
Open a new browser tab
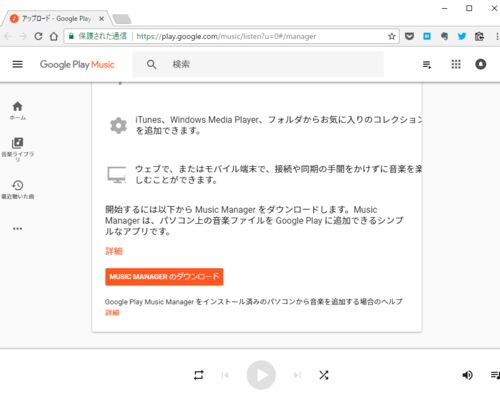tap(122, 19)
